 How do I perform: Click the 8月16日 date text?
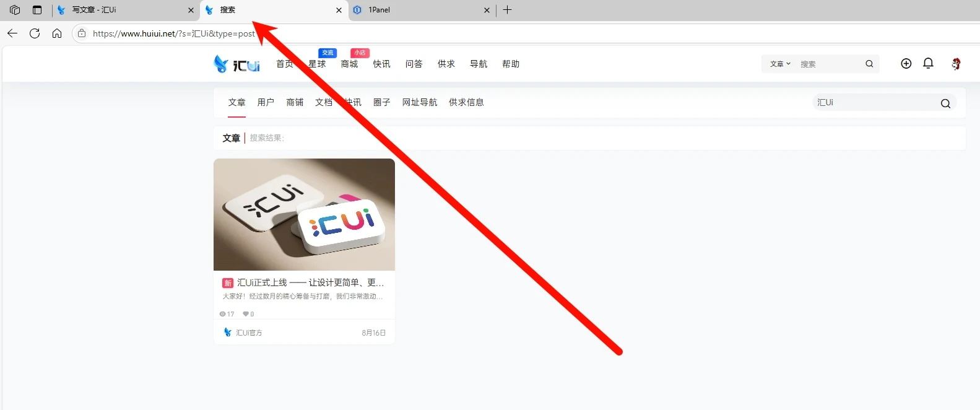[374, 333]
